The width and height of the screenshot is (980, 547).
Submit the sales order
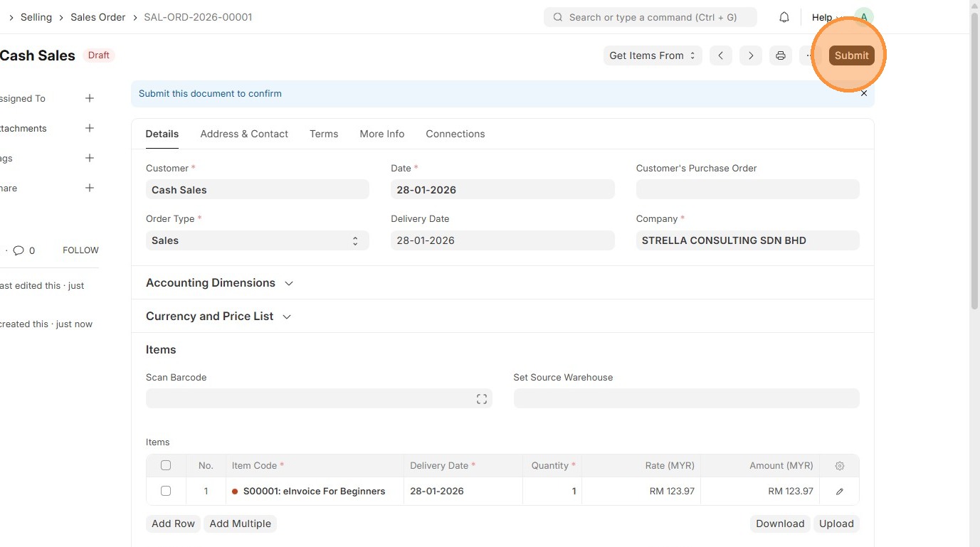851,55
